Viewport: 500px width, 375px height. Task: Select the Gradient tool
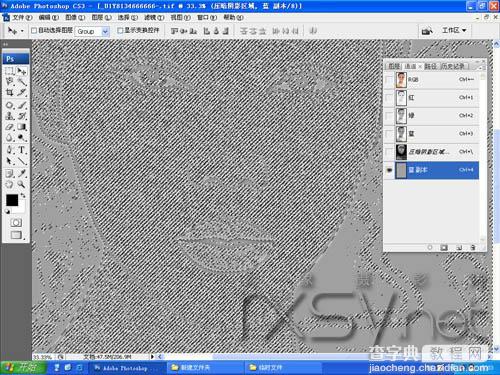22,127
